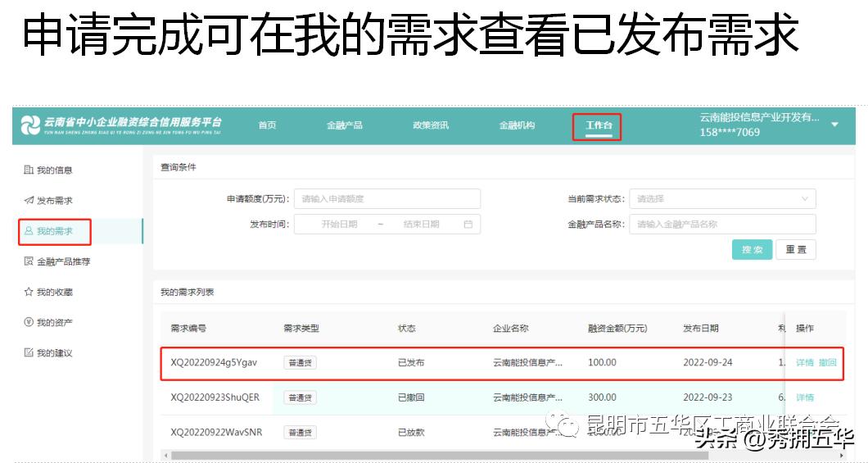868x463 pixels.
Task: Select 我的信息 in sidebar
Action: coord(54,170)
